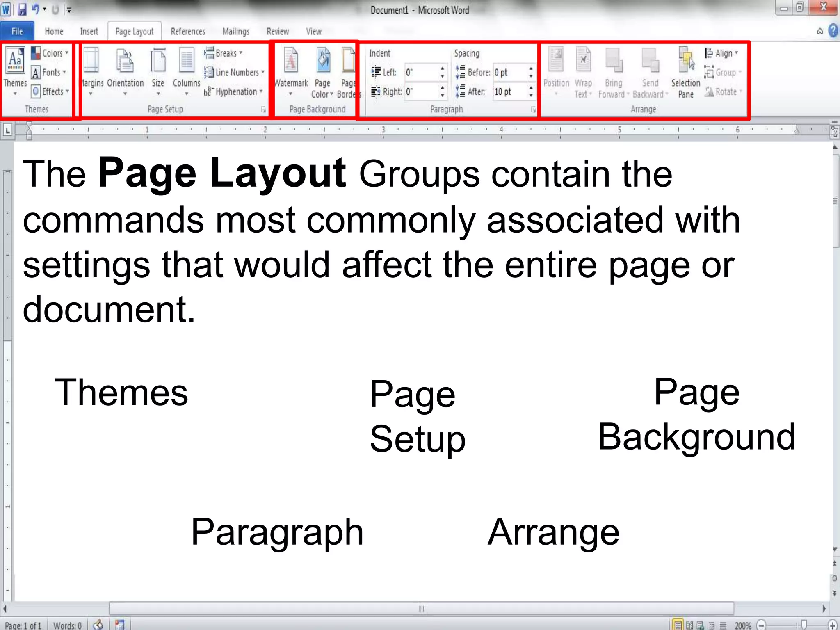The width and height of the screenshot is (840, 630).
Task: Click the Watermark button
Action: pyautogui.click(x=291, y=72)
